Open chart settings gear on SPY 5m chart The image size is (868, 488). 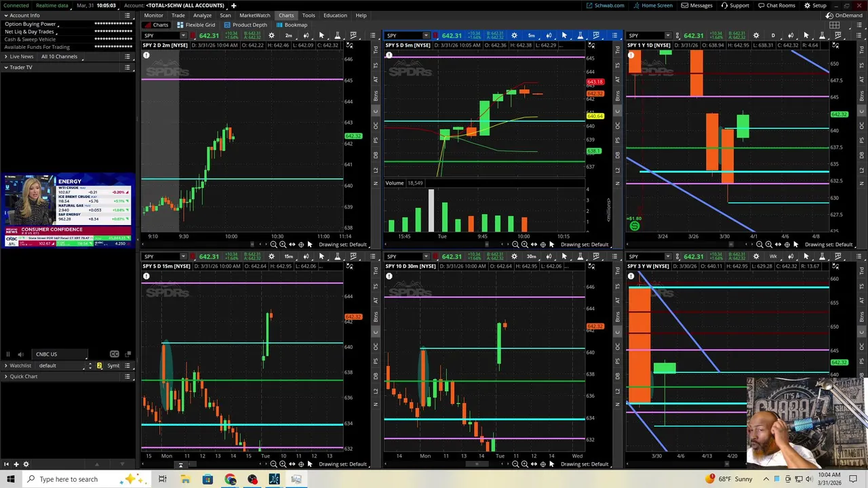[x=514, y=35]
